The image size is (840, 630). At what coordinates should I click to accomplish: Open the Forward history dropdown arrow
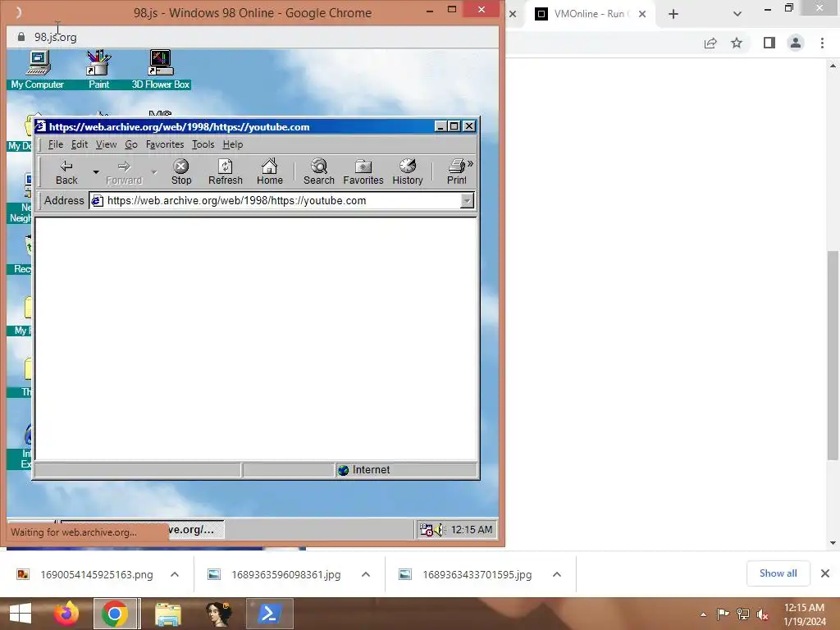click(153, 172)
